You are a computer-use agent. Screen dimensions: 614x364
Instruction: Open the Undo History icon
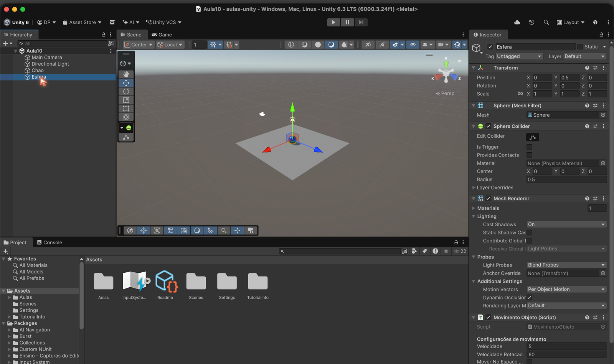(x=531, y=22)
